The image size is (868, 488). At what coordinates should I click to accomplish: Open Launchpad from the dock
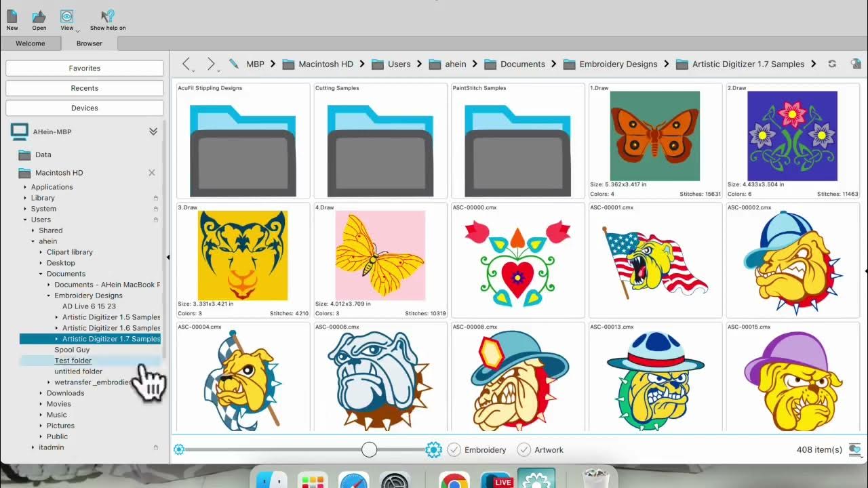click(313, 480)
